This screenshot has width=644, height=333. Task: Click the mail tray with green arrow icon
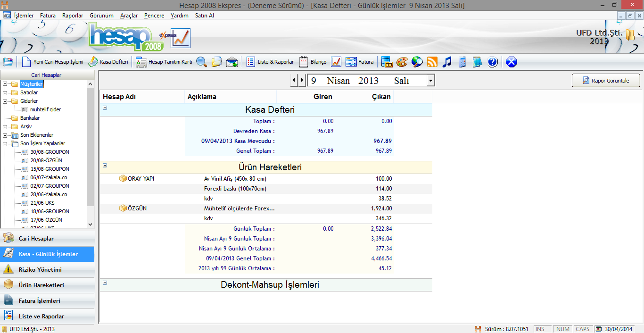(x=231, y=62)
